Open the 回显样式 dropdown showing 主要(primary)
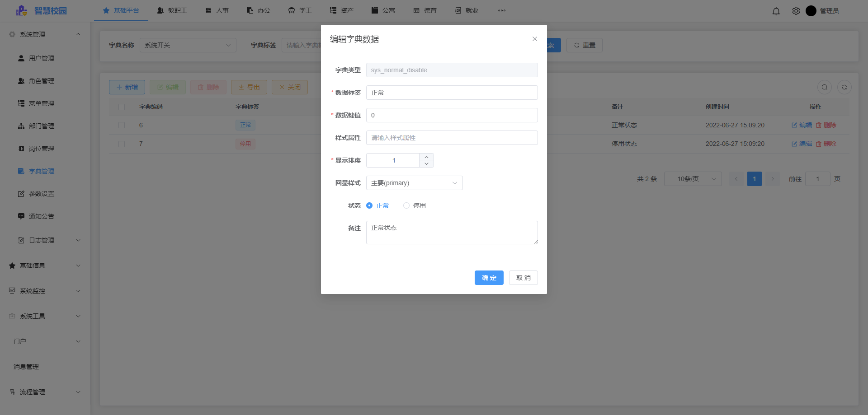Image resolution: width=868 pixels, height=415 pixels. 414,183
